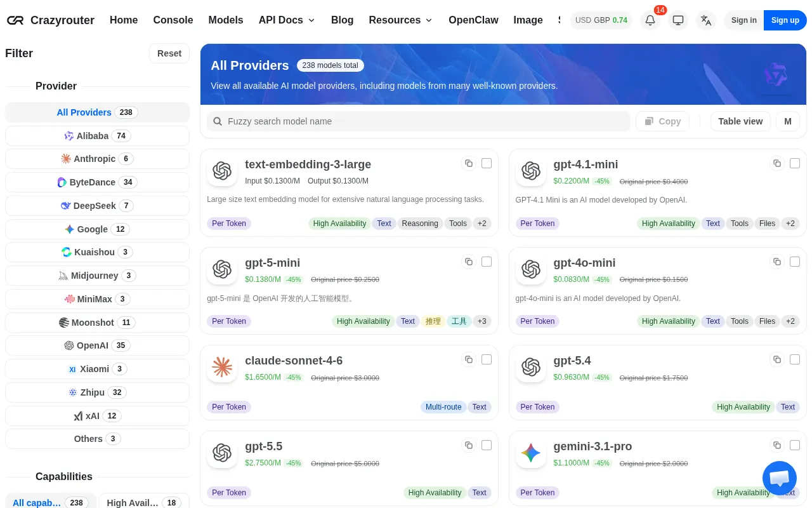Focus the fuzzy search model name field
The width and height of the screenshot is (812, 508).
pyautogui.click(x=419, y=121)
